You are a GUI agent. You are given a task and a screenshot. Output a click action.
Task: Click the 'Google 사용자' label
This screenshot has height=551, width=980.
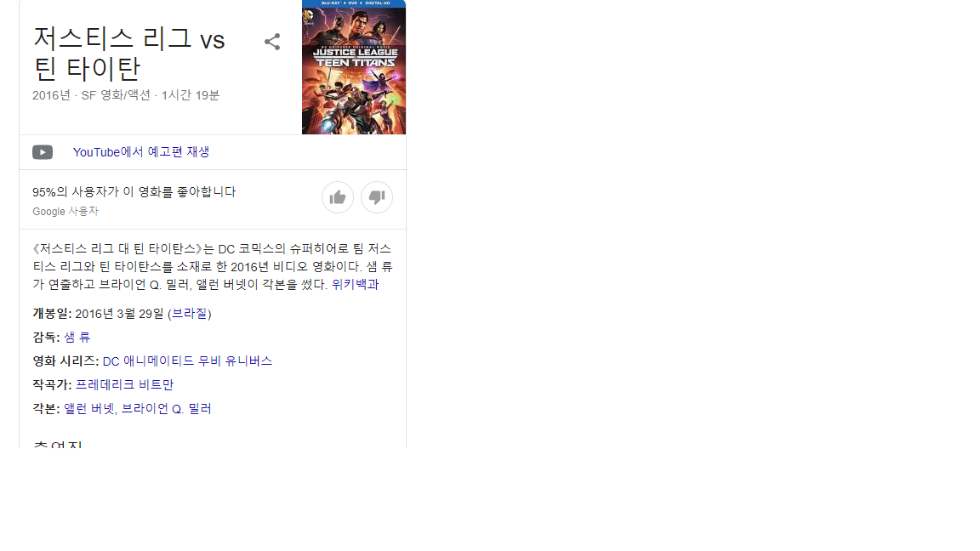[x=66, y=211]
